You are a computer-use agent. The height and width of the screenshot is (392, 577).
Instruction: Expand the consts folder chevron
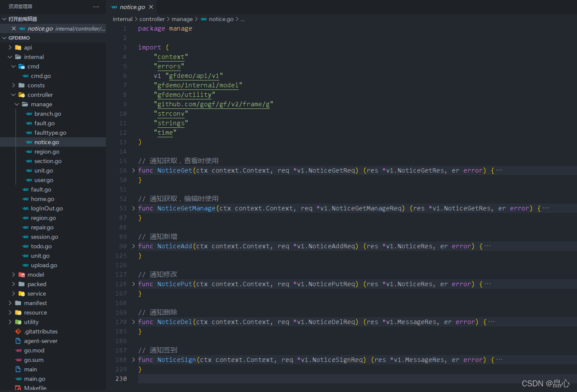(14, 85)
